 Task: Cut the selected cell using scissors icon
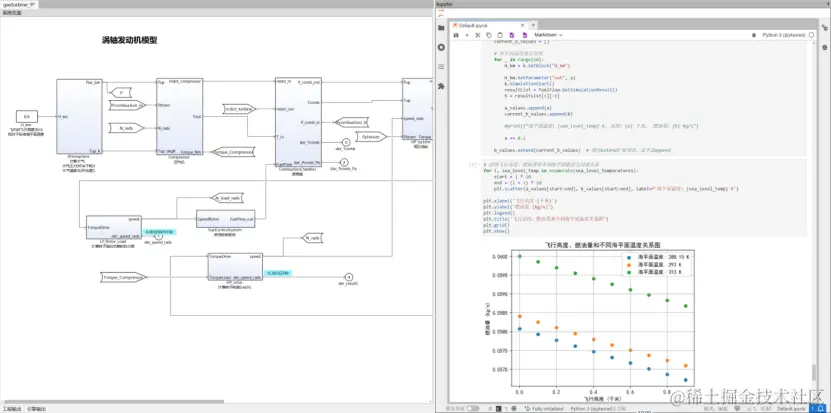tap(477, 35)
